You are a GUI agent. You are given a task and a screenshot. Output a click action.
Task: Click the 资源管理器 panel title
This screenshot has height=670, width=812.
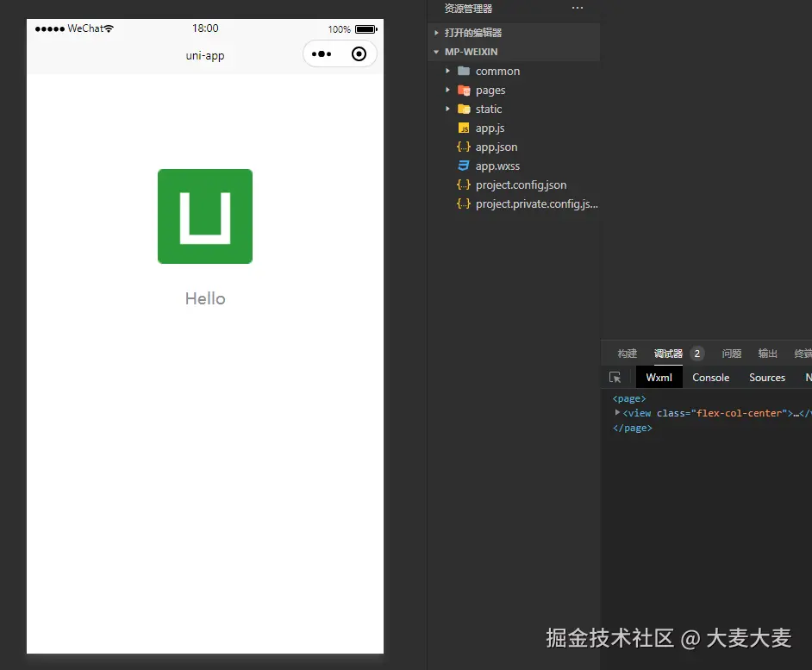click(468, 9)
